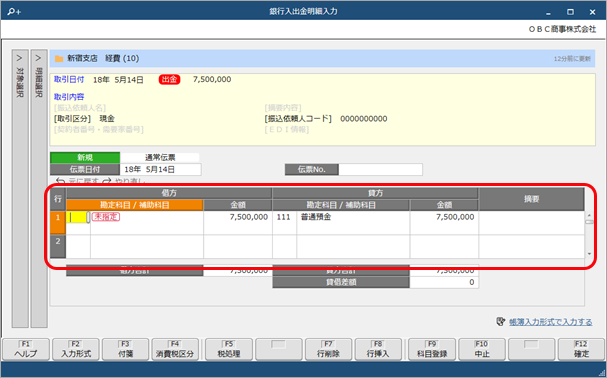Click the green 新規 status label

point(85,157)
